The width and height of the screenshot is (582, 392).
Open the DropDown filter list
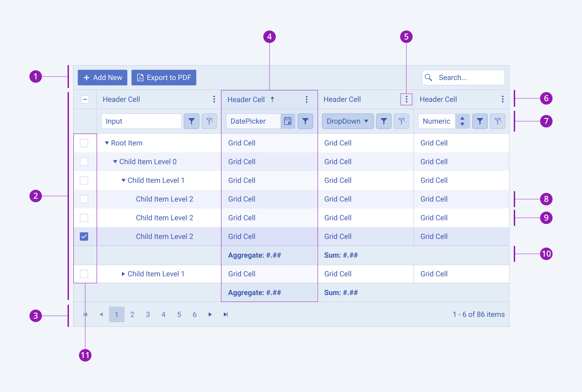[x=348, y=121]
